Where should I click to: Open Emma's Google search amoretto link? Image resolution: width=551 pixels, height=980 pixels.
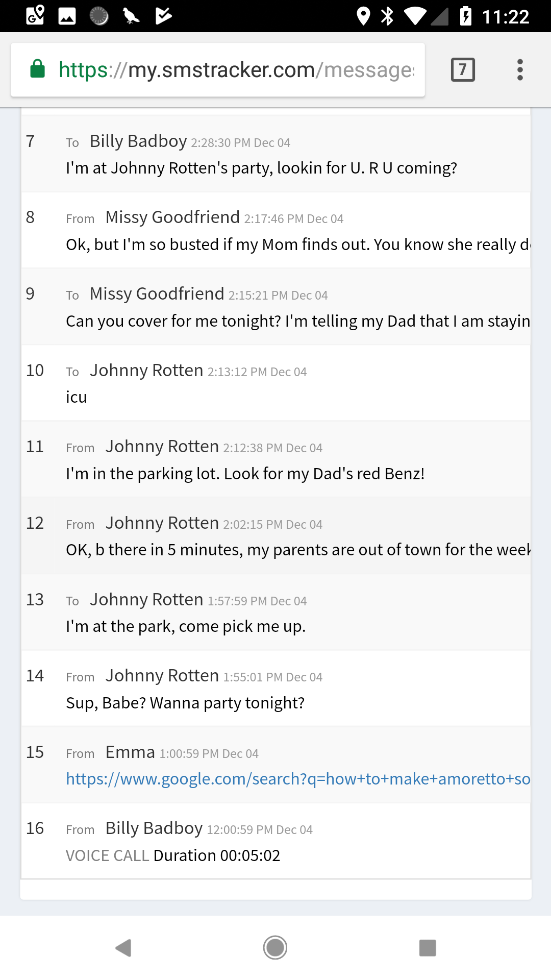click(298, 779)
